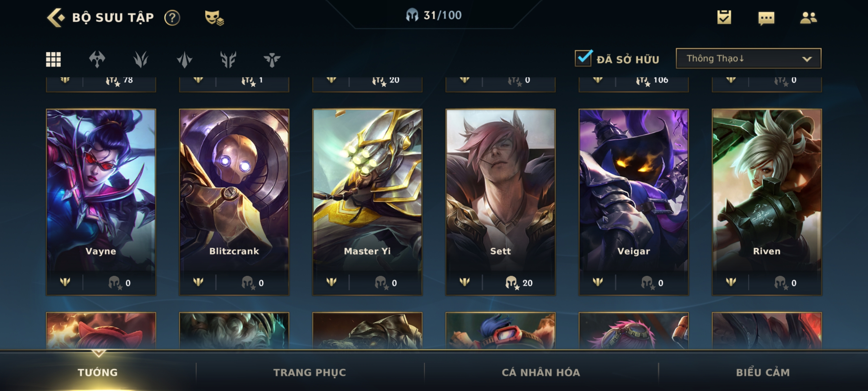Open the help question mark icon

coord(172,18)
